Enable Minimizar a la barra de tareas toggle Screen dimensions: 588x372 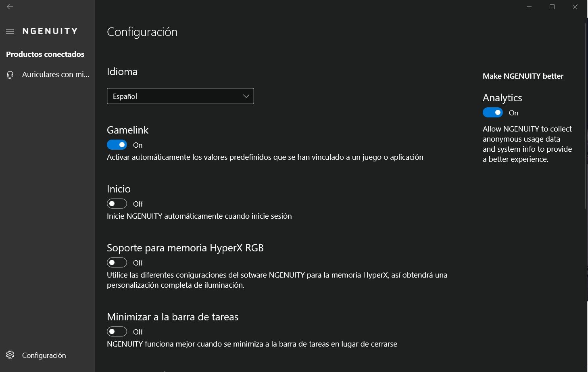pos(117,332)
